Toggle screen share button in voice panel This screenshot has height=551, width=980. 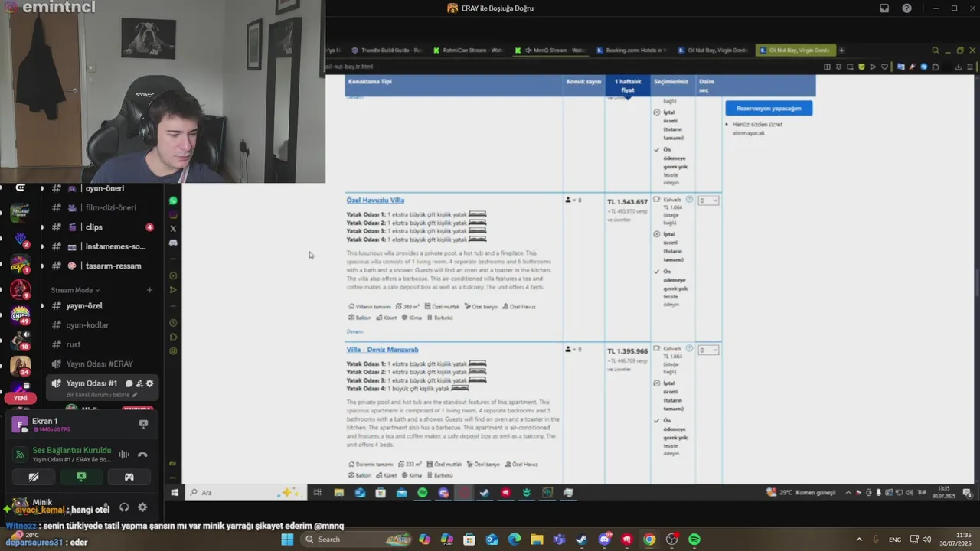pos(81,477)
